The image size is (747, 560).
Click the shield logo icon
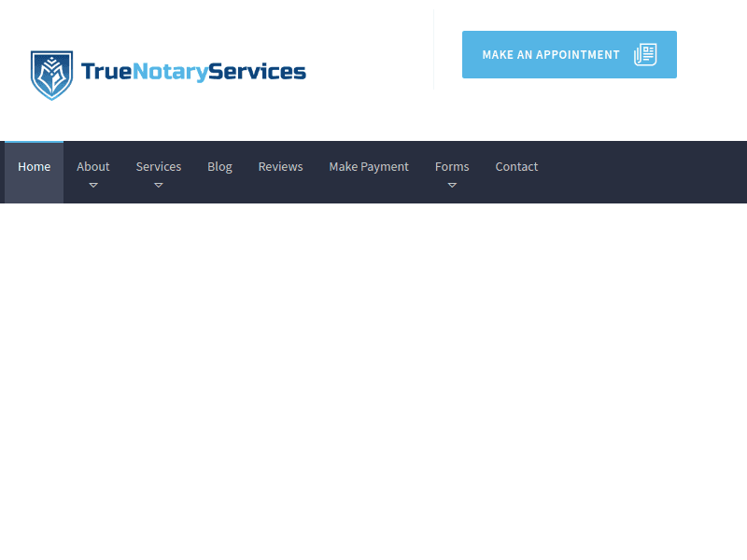(51, 75)
